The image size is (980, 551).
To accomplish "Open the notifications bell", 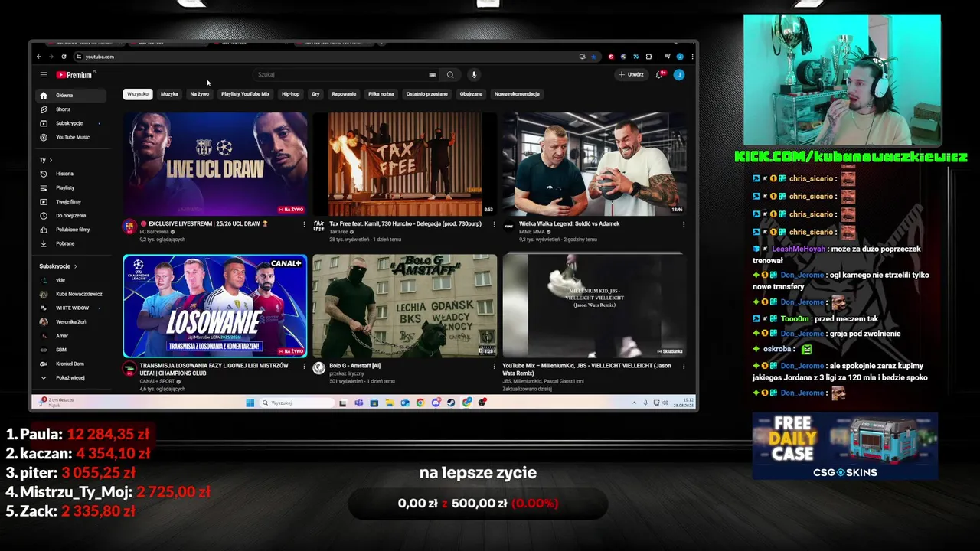I will pyautogui.click(x=659, y=75).
